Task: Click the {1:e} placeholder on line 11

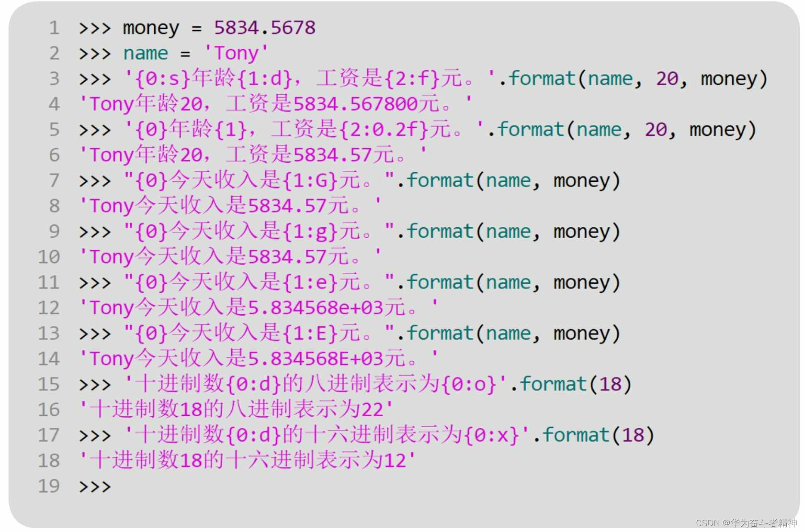Action: 310,282
